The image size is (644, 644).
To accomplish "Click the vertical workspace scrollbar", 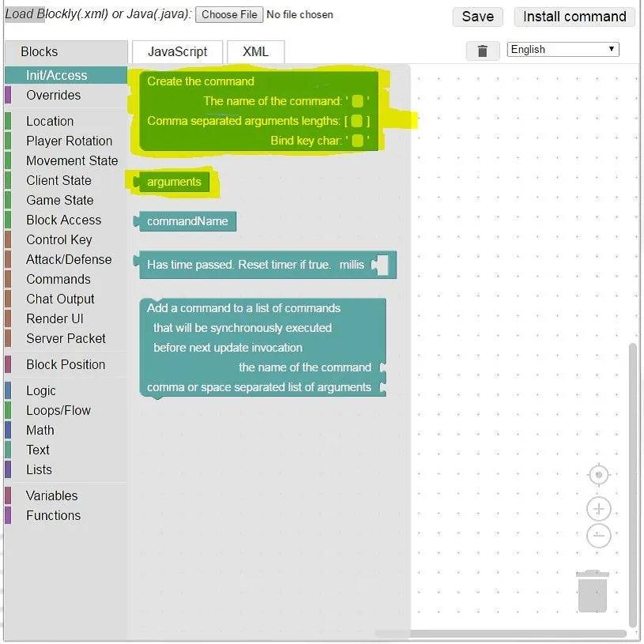I will coord(631,482).
